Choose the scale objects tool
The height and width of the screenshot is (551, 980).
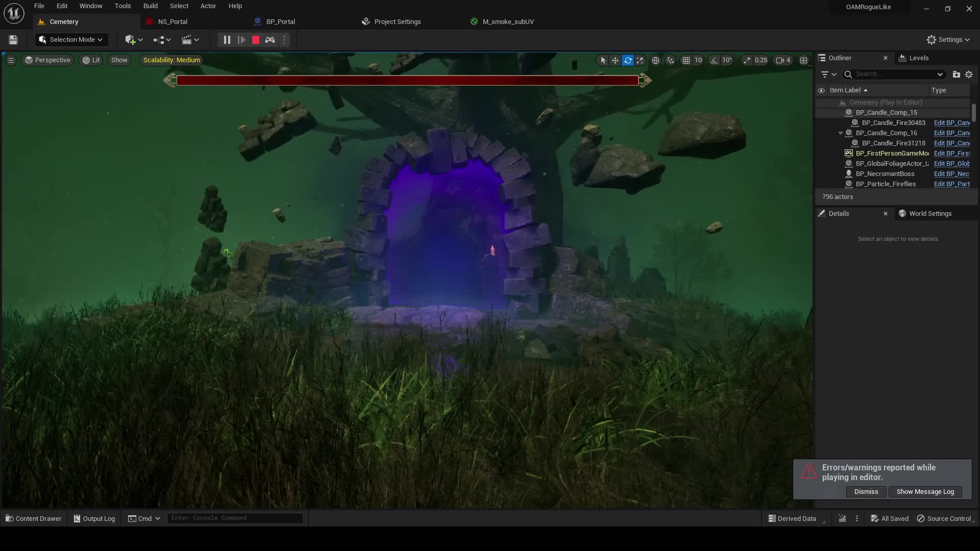pyautogui.click(x=640, y=60)
